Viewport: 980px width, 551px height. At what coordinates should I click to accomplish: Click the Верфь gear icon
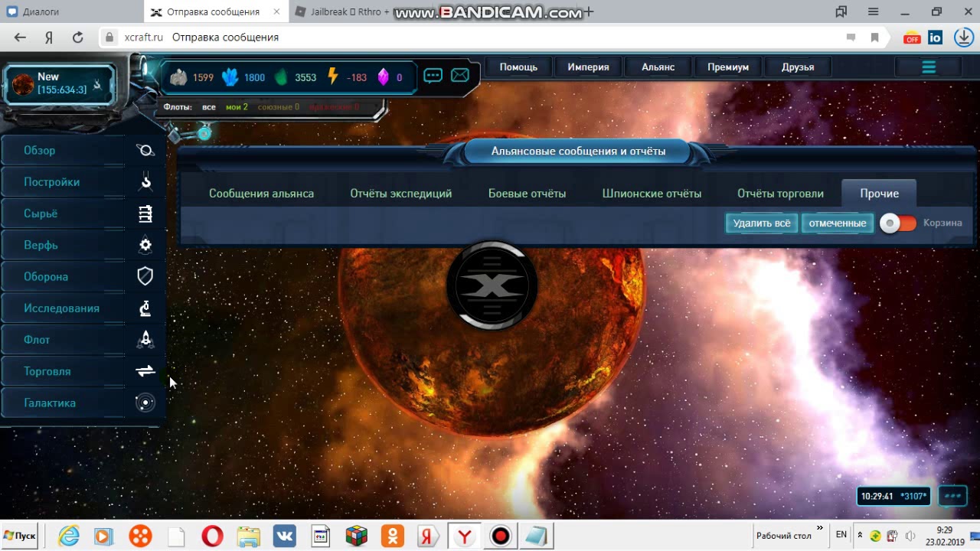(x=145, y=245)
